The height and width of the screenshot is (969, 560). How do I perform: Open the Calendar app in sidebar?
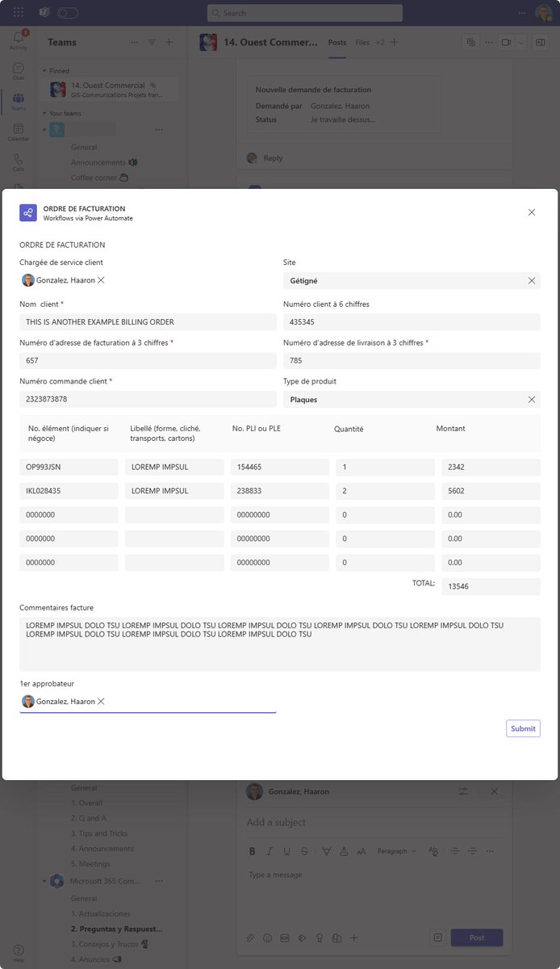pos(18,131)
